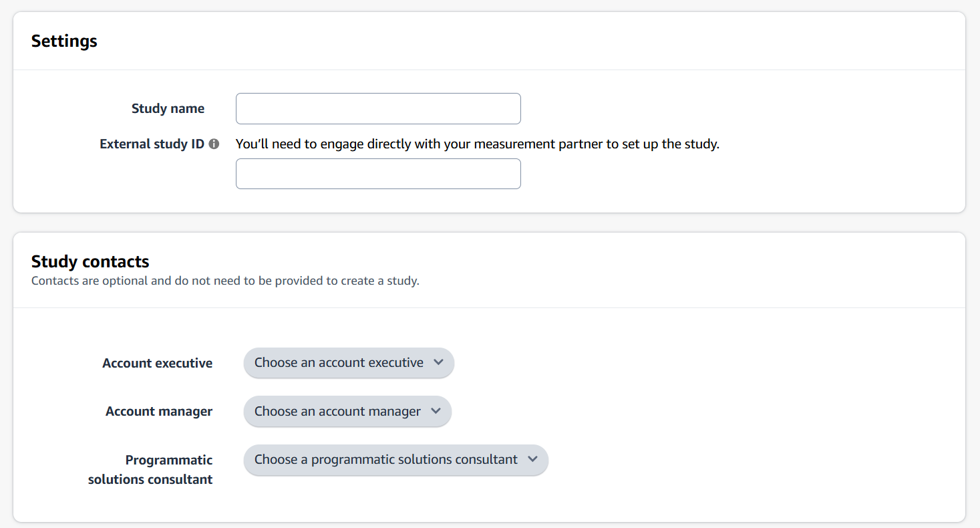The image size is (980, 528).
Task: Click the info icon beside External study ID
Action: pyautogui.click(x=214, y=144)
